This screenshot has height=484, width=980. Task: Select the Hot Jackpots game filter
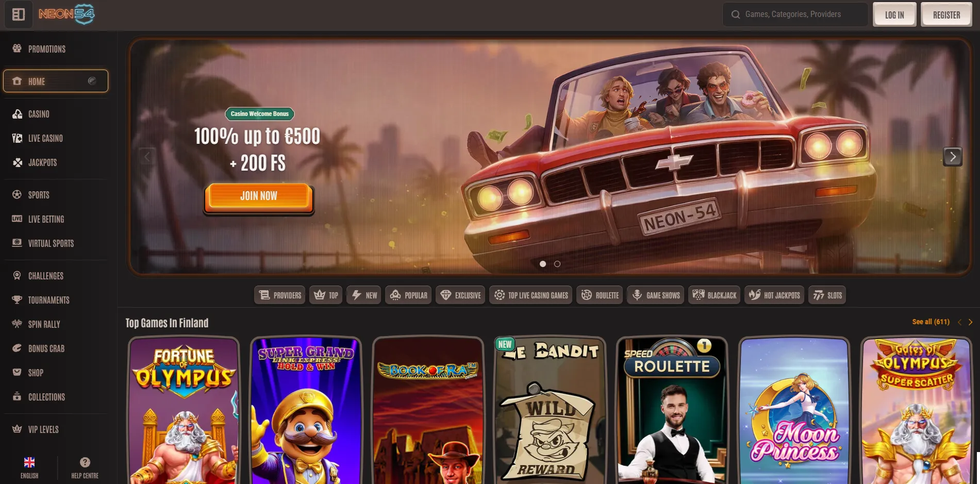pos(774,295)
